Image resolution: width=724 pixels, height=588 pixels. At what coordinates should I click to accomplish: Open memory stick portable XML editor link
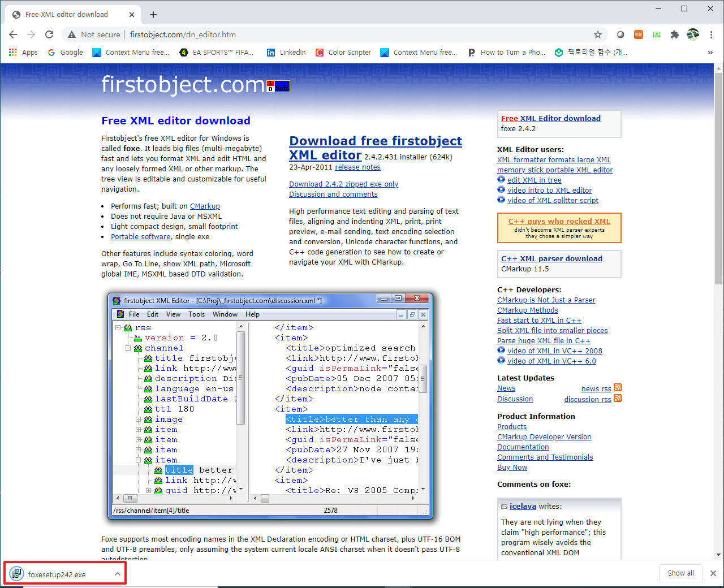click(x=555, y=170)
